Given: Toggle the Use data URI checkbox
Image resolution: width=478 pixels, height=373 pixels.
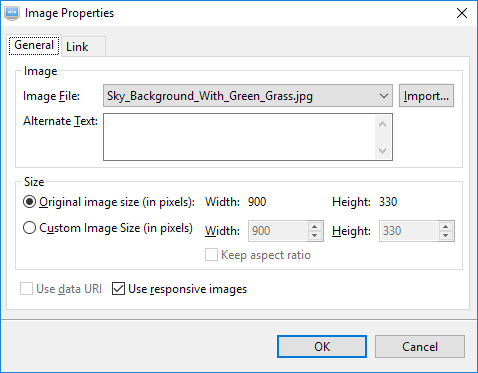Looking at the screenshot, I should pos(26,289).
